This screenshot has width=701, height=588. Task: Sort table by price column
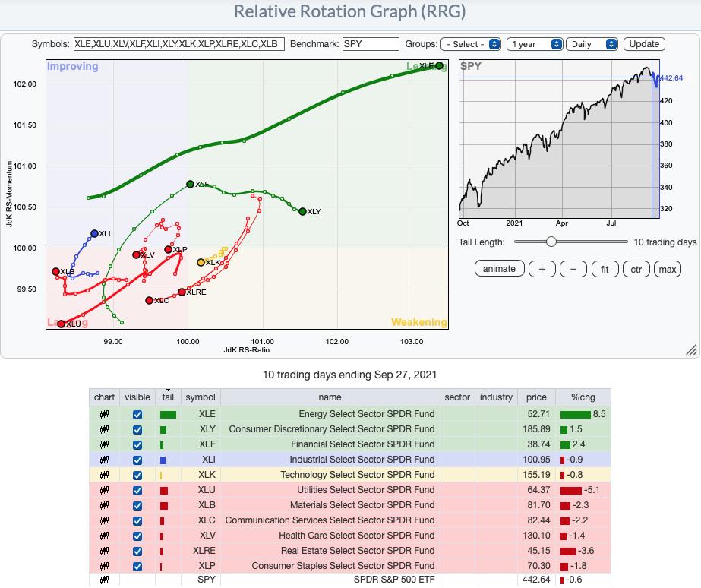point(536,397)
